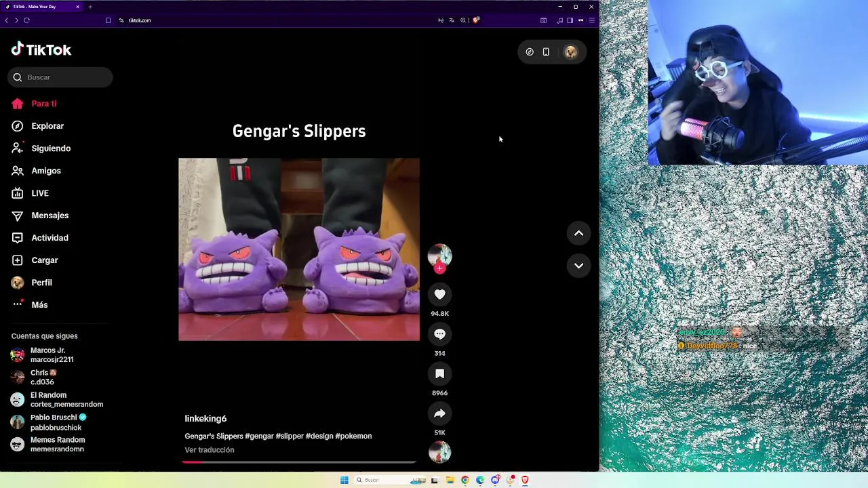Image resolution: width=868 pixels, height=488 pixels.
Task: Close the TikTok browser tab
Action: (77, 7)
